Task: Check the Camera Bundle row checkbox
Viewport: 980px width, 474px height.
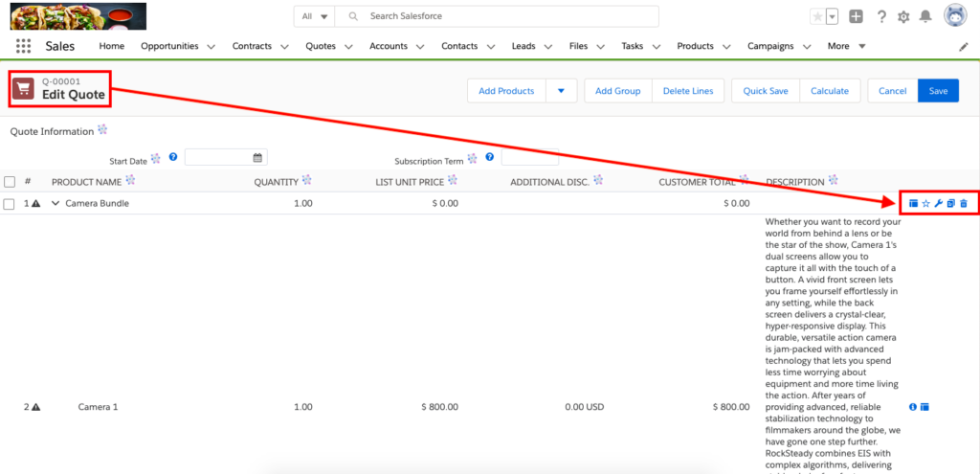Action: tap(10, 203)
